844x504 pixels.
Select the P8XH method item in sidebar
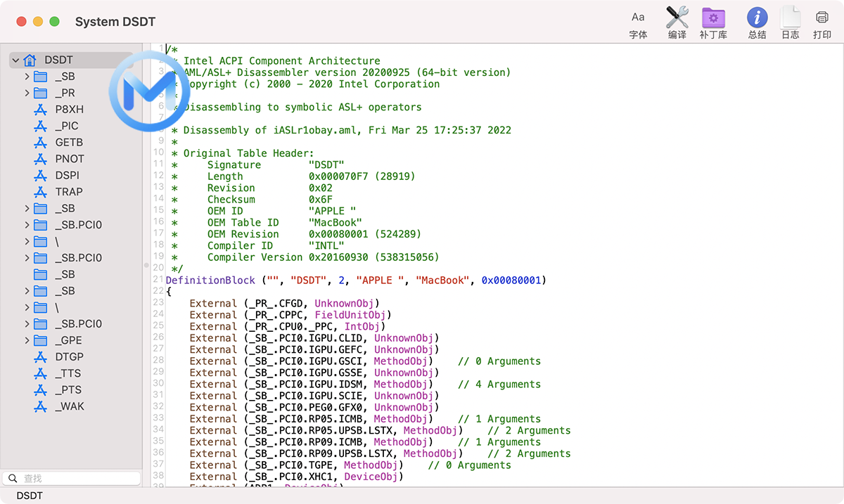[x=69, y=110]
